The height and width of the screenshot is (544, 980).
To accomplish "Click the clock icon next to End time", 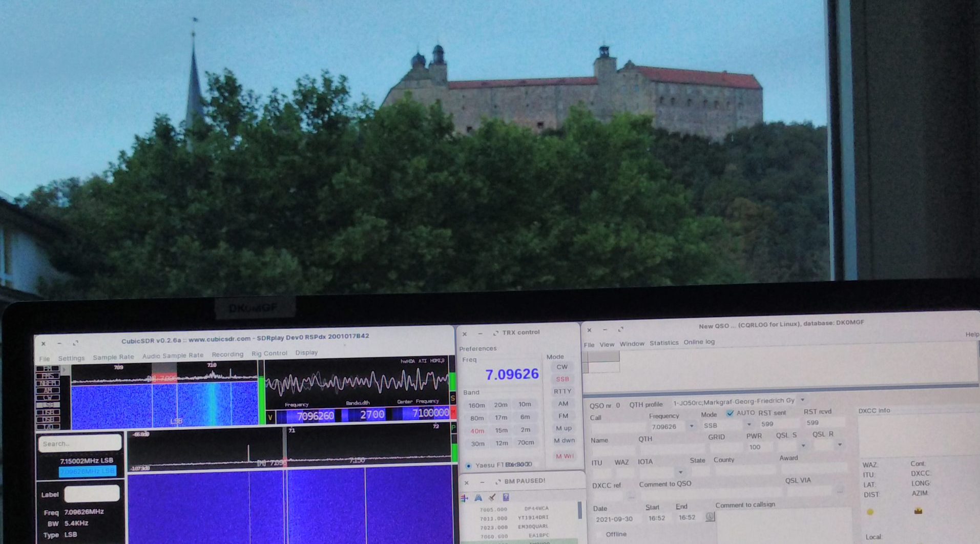I will click(x=710, y=517).
